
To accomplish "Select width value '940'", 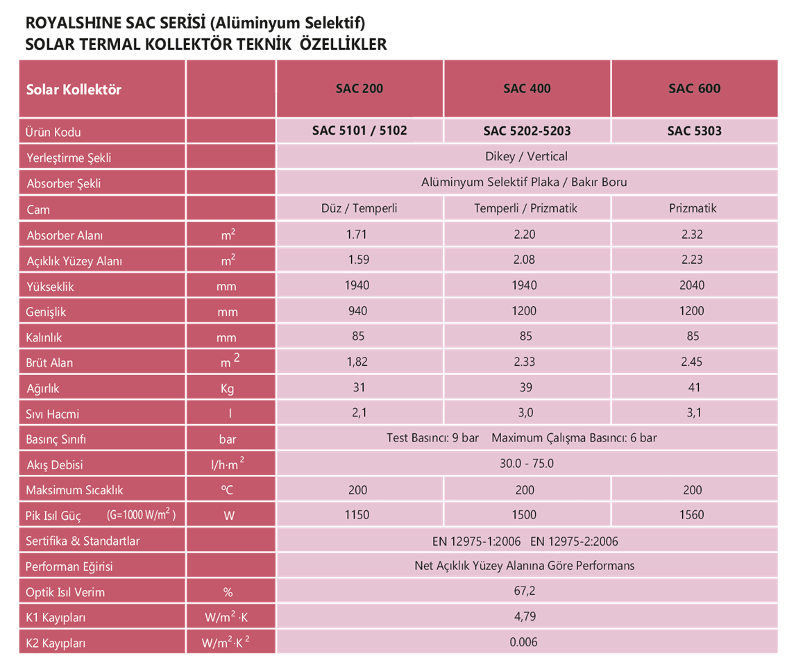I will click(358, 311).
